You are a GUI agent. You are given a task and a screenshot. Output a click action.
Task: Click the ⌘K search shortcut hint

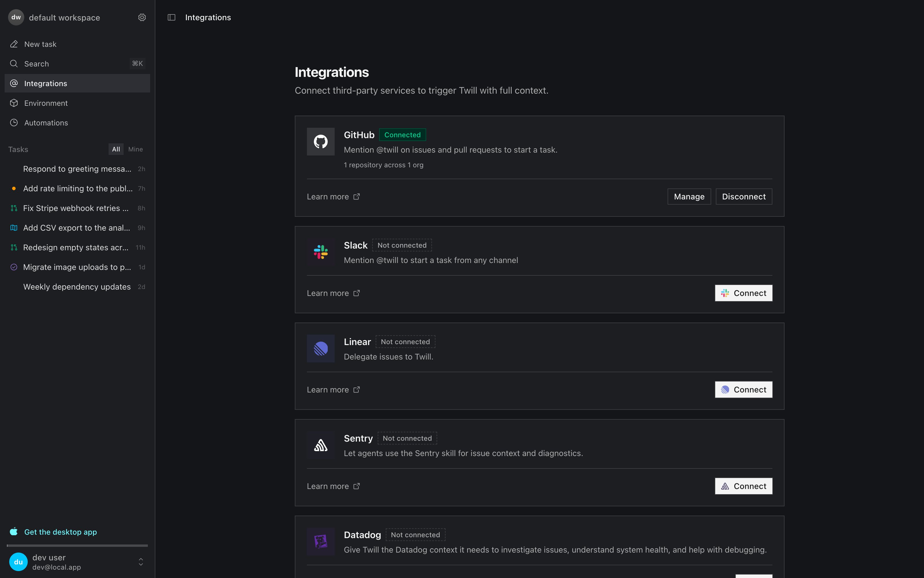[x=137, y=64]
